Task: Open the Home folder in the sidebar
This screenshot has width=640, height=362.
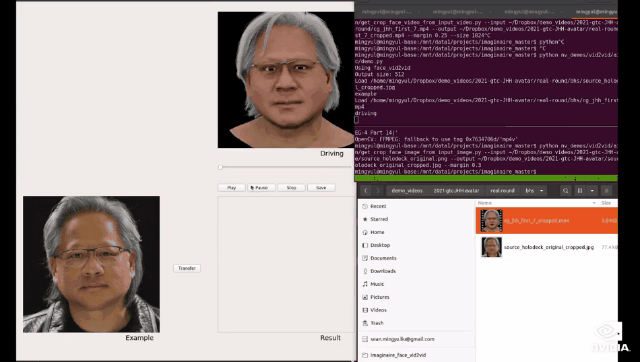Action: point(377,232)
